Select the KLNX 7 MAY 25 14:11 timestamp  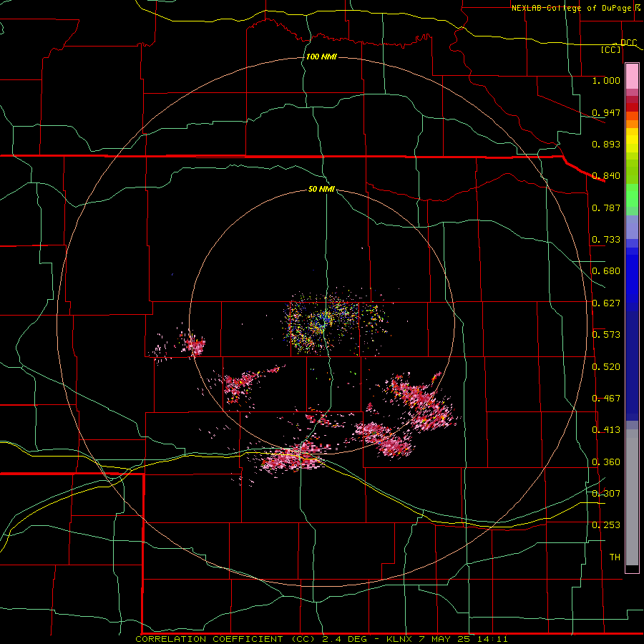[x=447, y=639]
